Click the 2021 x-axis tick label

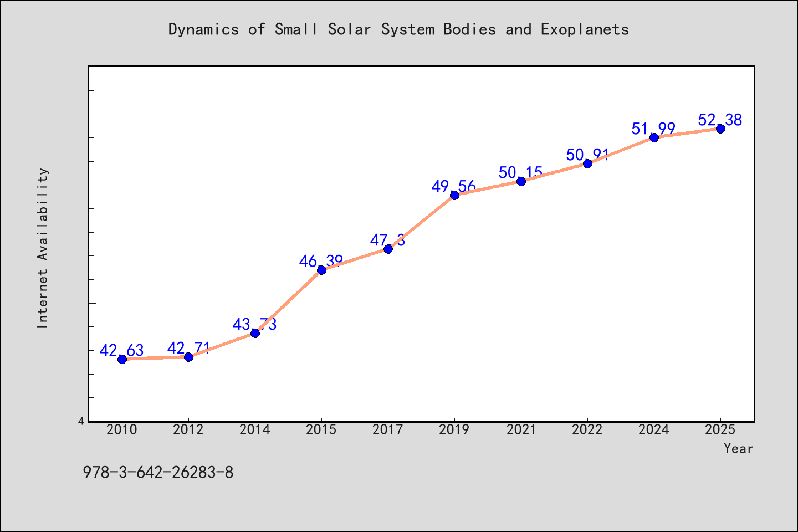click(x=521, y=430)
